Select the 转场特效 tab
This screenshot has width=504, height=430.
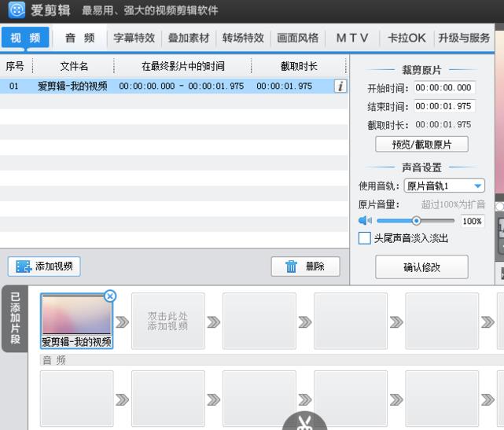[x=243, y=38]
